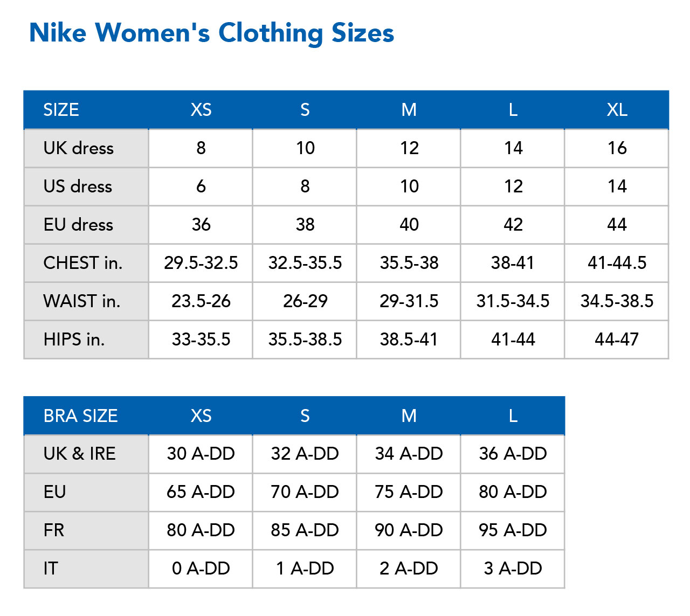Click the EU dress size 40 cell
The height and width of the screenshot is (616, 690).
409,225
